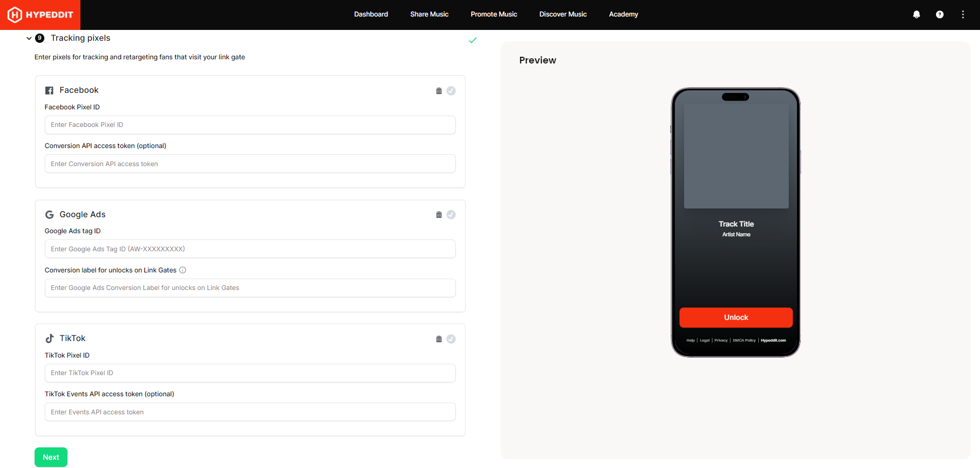Image resolution: width=980 pixels, height=468 pixels.
Task: Toggle the TikTok pixel check circle
Action: pyautogui.click(x=451, y=339)
